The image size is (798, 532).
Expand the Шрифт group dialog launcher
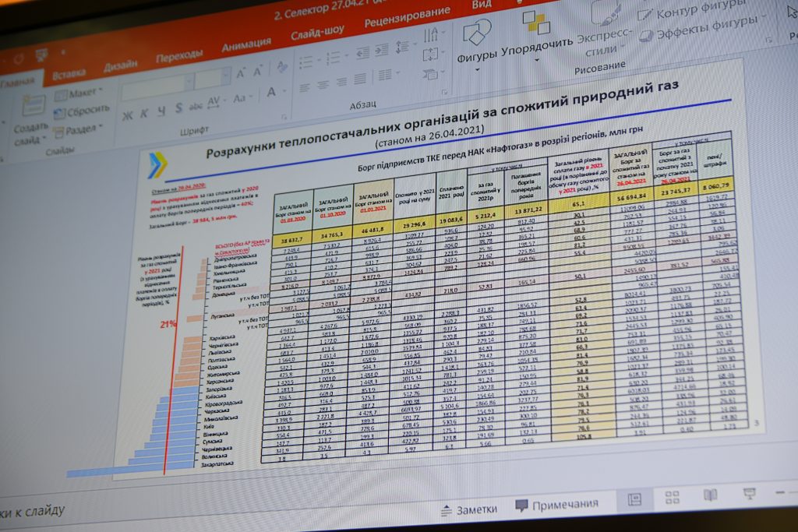pyautogui.click(x=284, y=117)
